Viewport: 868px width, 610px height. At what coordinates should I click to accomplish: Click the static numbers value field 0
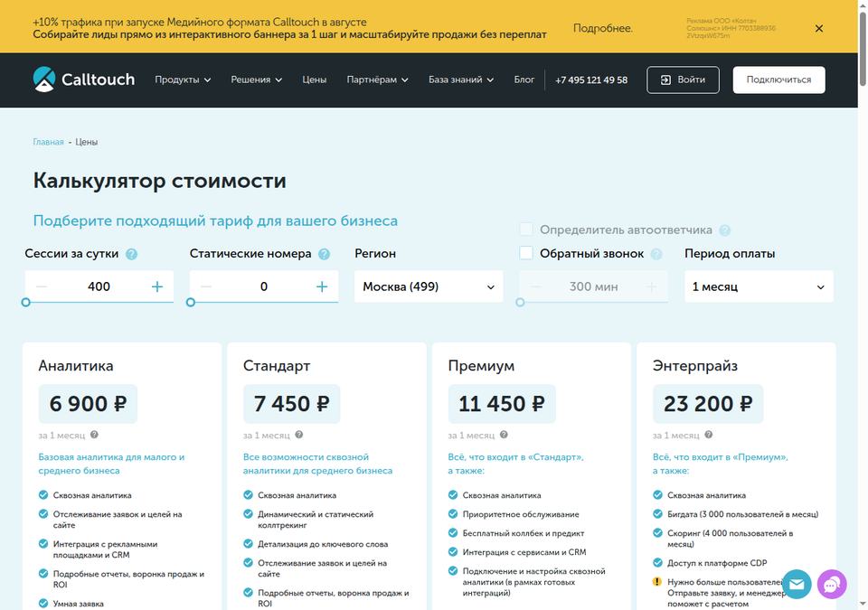263,286
